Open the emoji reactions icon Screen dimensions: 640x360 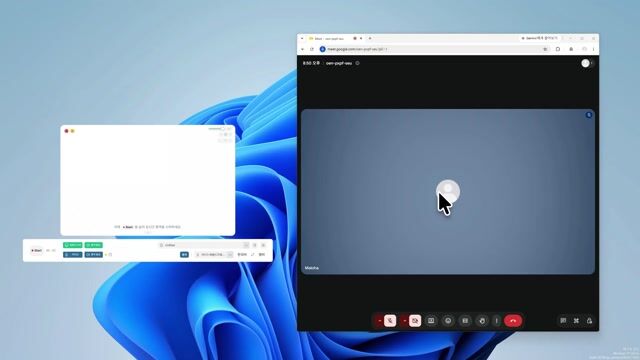point(448,321)
